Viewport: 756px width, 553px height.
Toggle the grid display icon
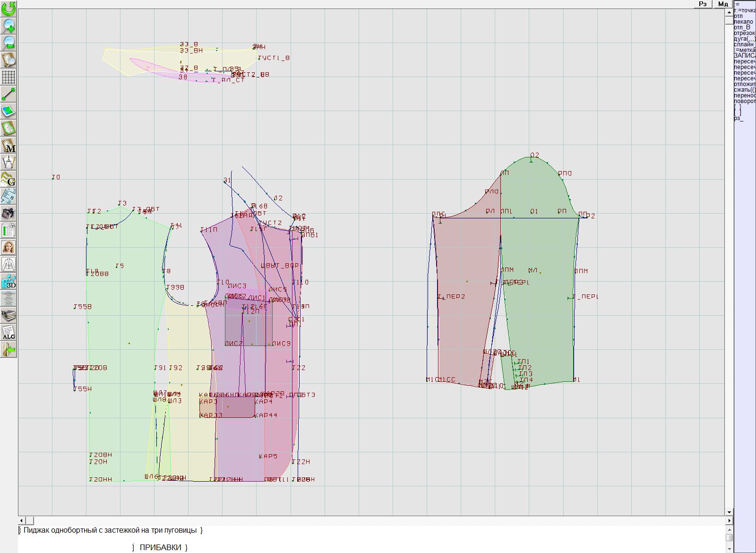[x=9, y=77]
